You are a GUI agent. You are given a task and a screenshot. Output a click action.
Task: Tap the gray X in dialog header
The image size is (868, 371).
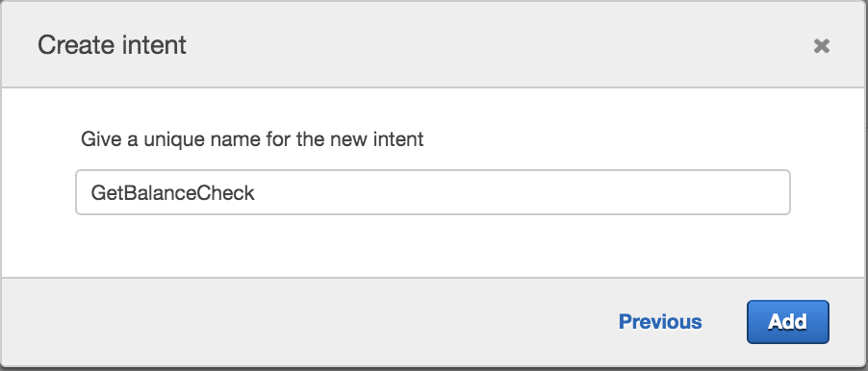coord(822,46)
